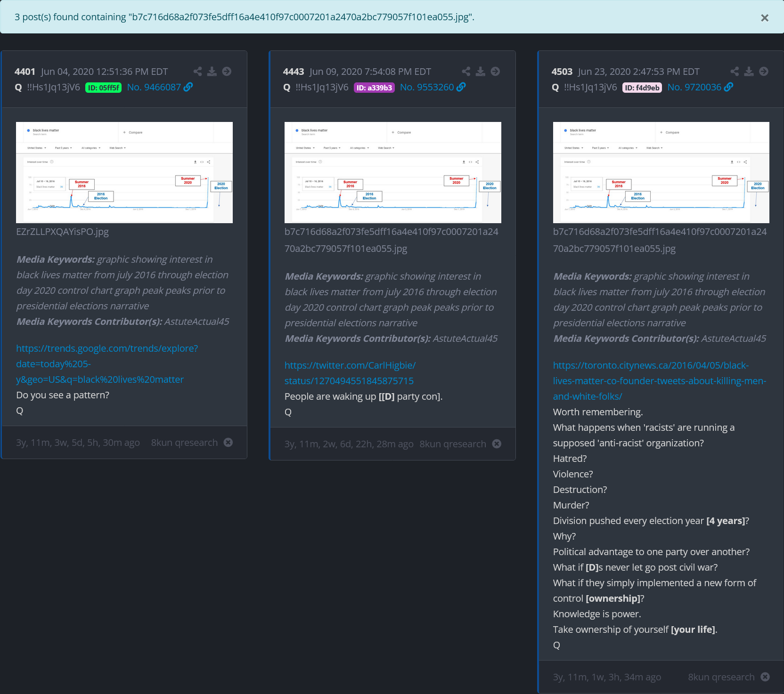Share post 4503
The width and height of the screenshot is (784, 694).
[735, 72]
